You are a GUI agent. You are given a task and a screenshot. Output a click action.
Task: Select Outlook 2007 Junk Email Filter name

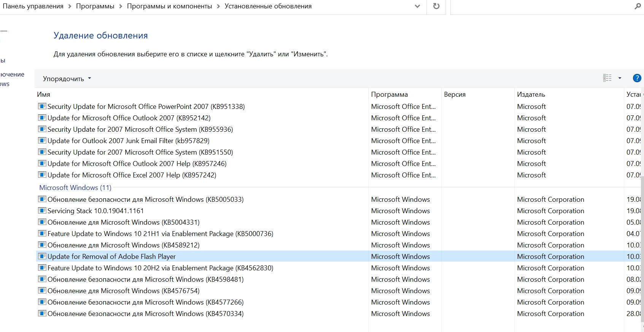(x=128, y=140)
